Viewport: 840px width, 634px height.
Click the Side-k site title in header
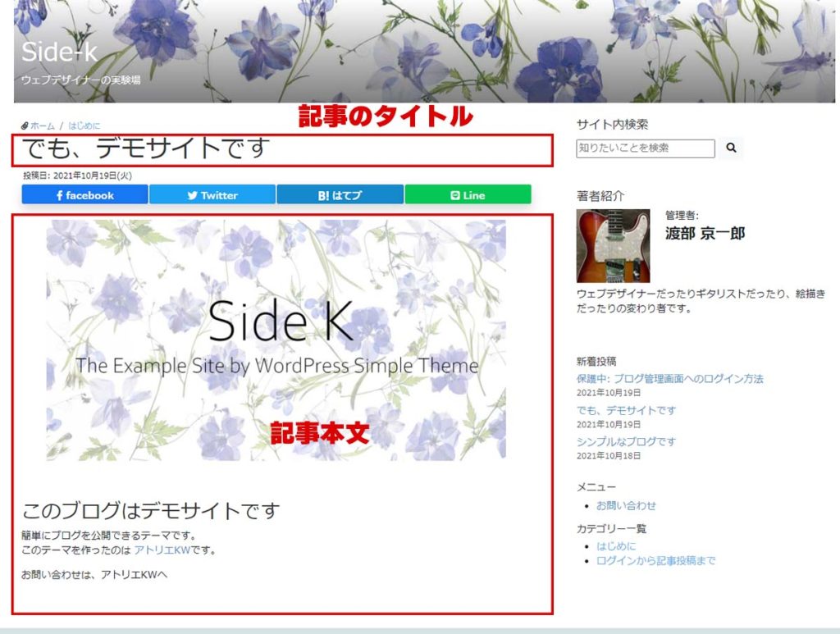click(59, 52)
